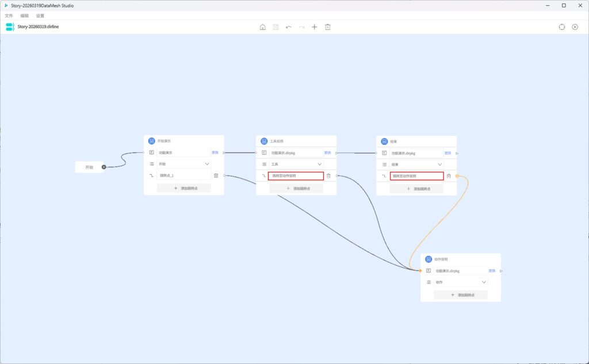The width and height of the screenshot is (589, 364).
Task: Click 添加跳转点 button in 开始演示 node
Action: click(184, 188)
